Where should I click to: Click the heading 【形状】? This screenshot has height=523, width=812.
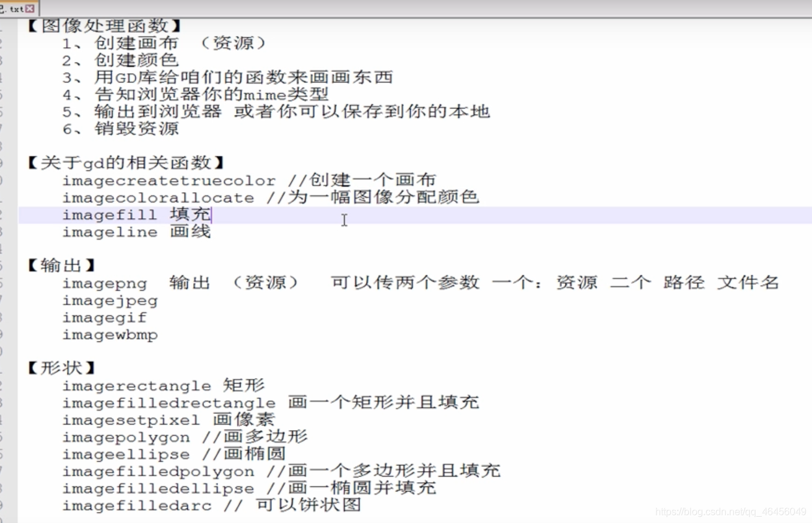pos(61,368)
